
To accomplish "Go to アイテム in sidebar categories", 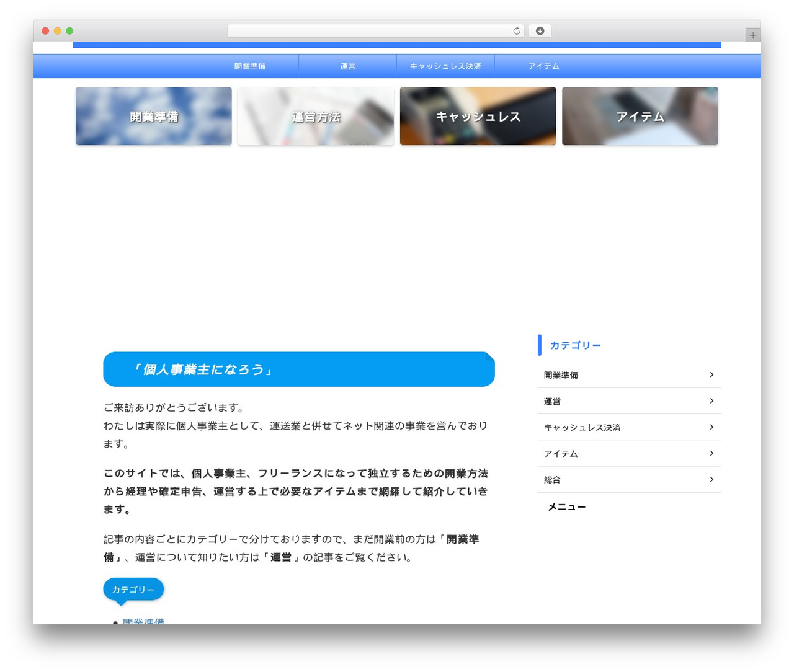I will click(x=629, y=453).
